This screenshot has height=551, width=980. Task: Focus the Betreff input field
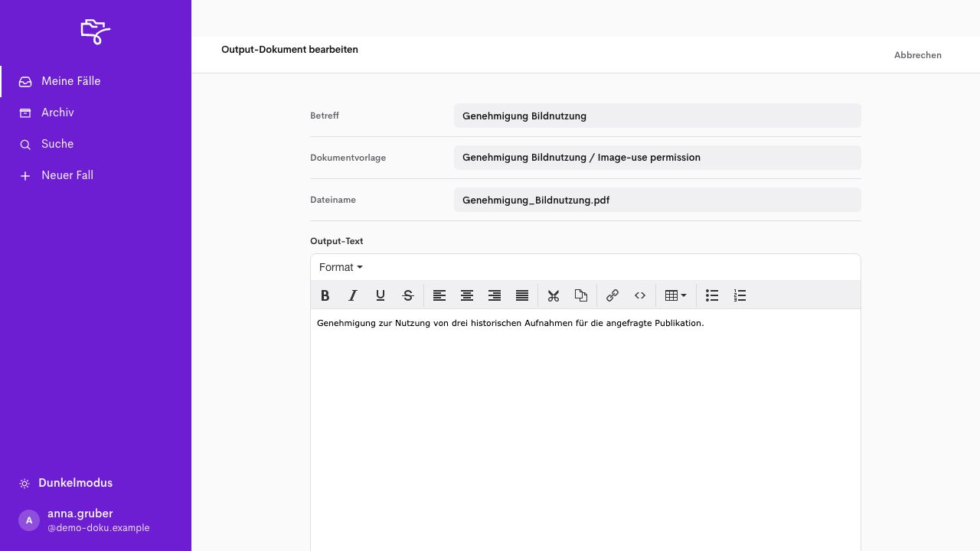658,116
